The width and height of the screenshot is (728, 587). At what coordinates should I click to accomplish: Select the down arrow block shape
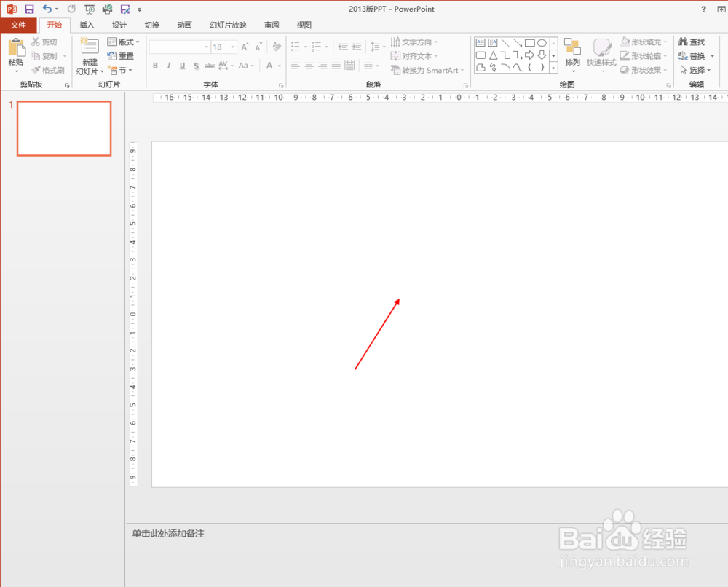pos(542,55)
